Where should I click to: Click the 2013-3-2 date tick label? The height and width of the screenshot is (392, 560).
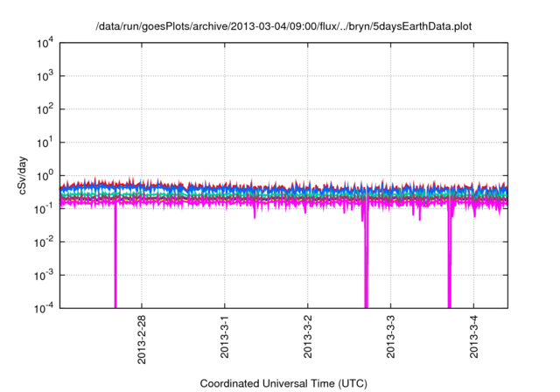tap(308, 336)
